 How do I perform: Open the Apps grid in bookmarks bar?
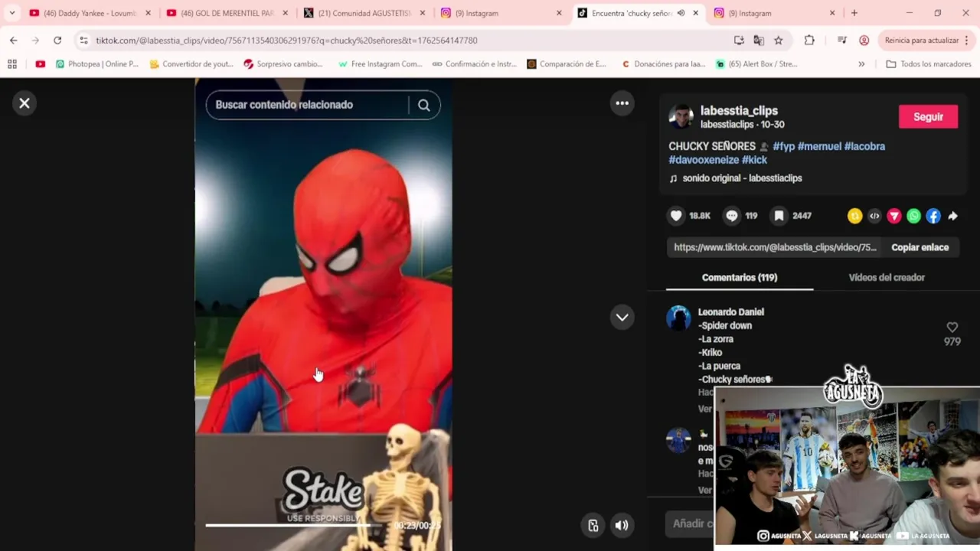pos(11,64)
